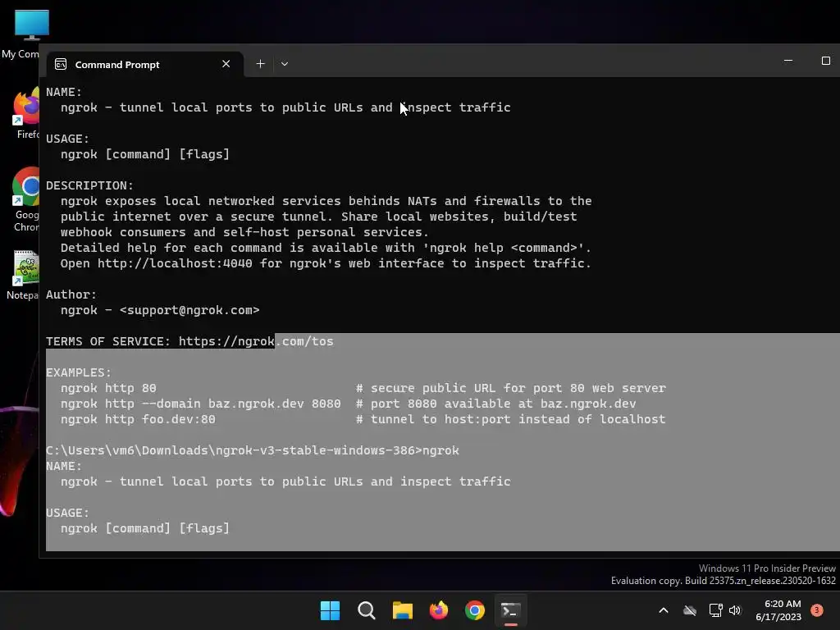
Task: Click the C:\Users\vm6\Downloads prompt line
Action: [x=253, y=450]
